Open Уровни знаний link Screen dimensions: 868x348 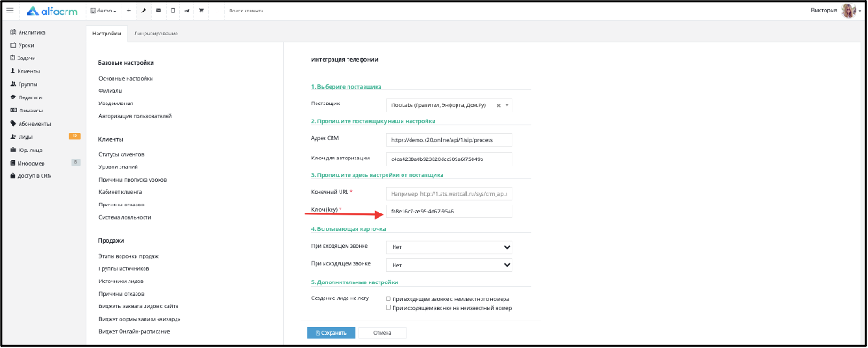pos(119,166)
